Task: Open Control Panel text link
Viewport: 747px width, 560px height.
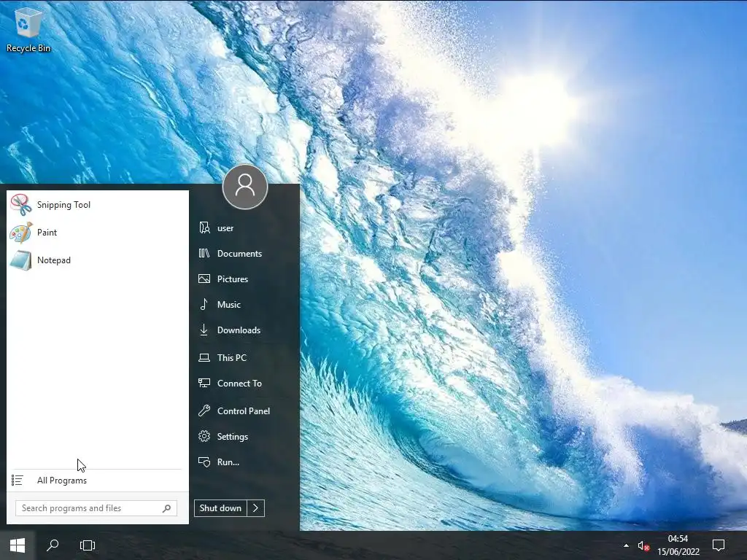Action: click(x=244, y=411)
